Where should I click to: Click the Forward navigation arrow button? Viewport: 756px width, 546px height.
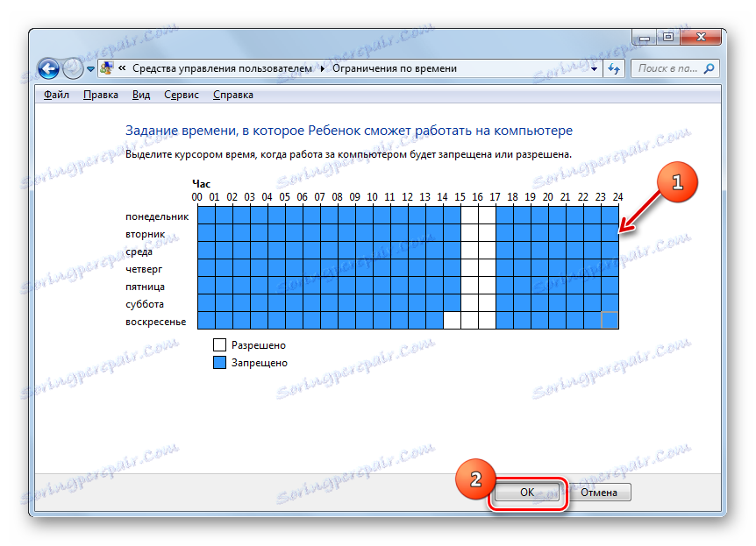tap(73, 69)
